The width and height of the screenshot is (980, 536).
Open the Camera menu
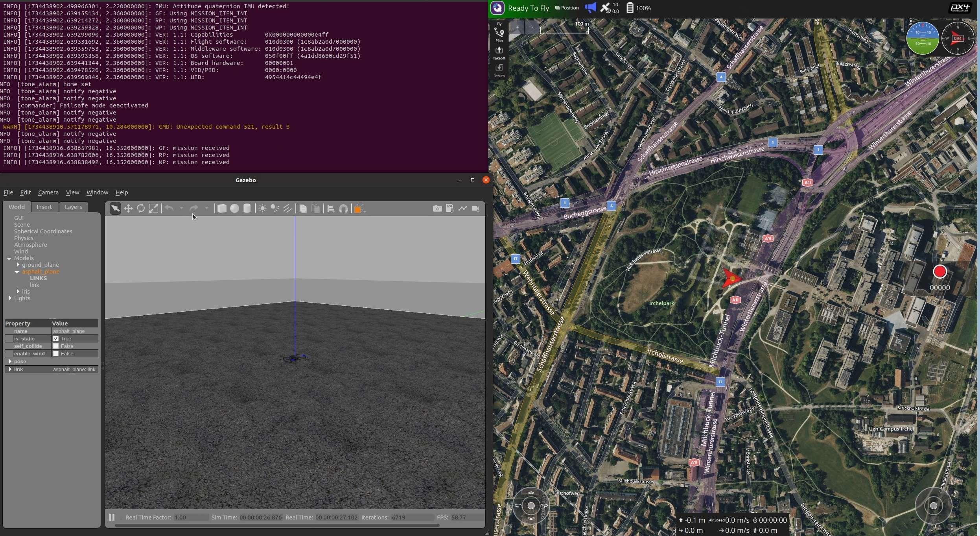click(48, 192)
